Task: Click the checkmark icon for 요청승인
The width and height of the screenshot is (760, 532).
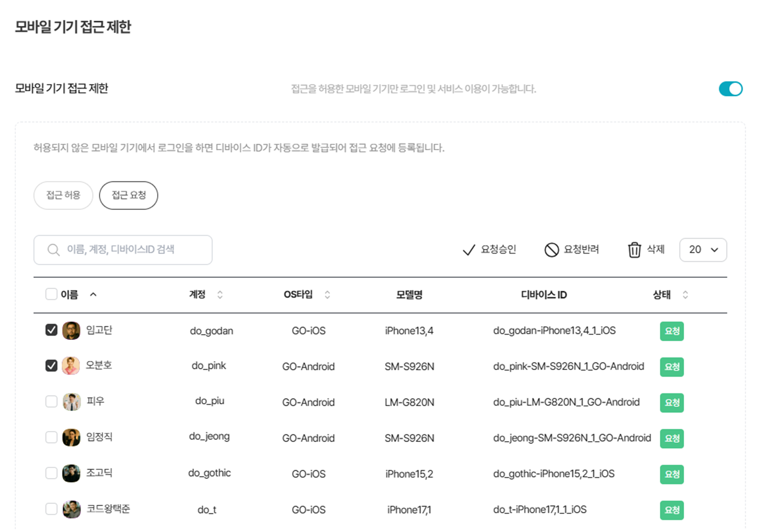Action: [469, 250]
